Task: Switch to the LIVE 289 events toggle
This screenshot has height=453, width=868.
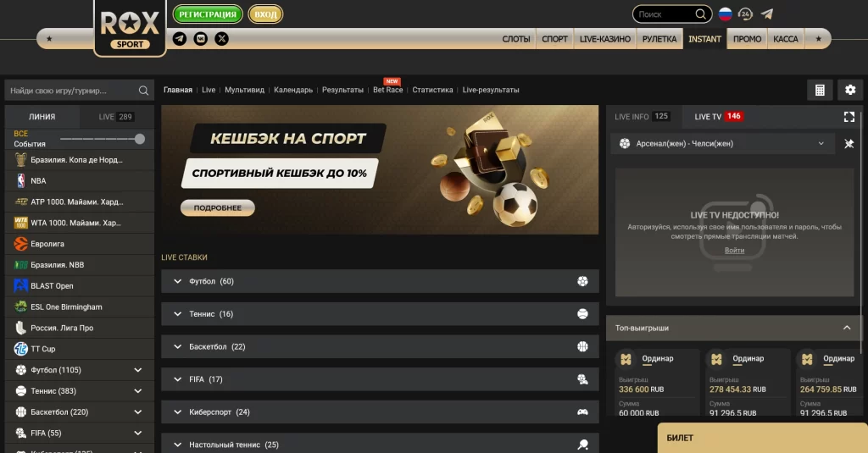Action: click(115, 117)
